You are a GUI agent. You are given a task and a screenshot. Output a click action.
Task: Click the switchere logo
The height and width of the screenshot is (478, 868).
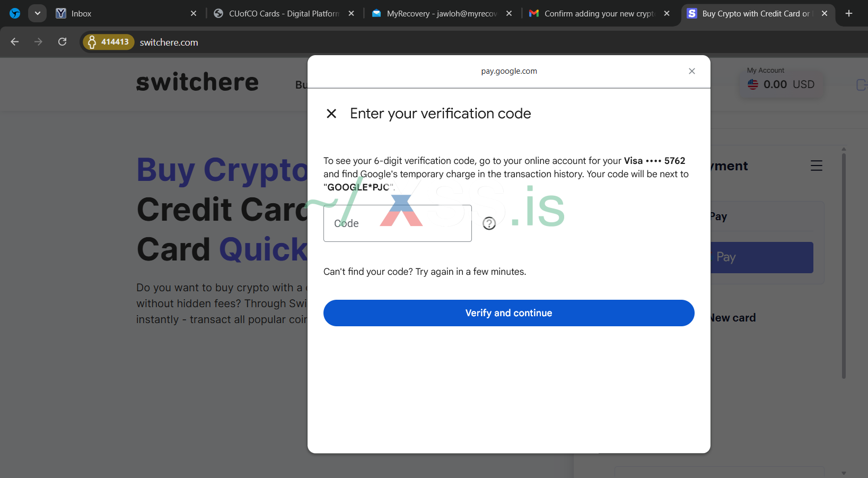[197, 83]
